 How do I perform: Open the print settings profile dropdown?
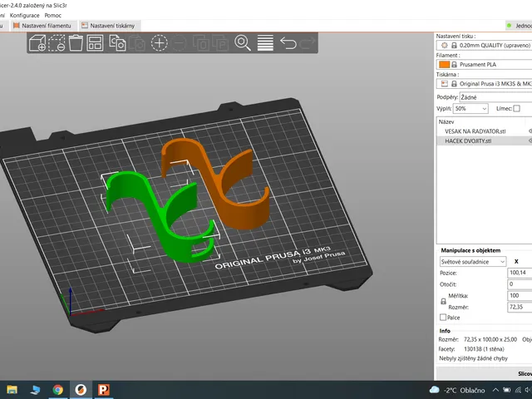484,45
